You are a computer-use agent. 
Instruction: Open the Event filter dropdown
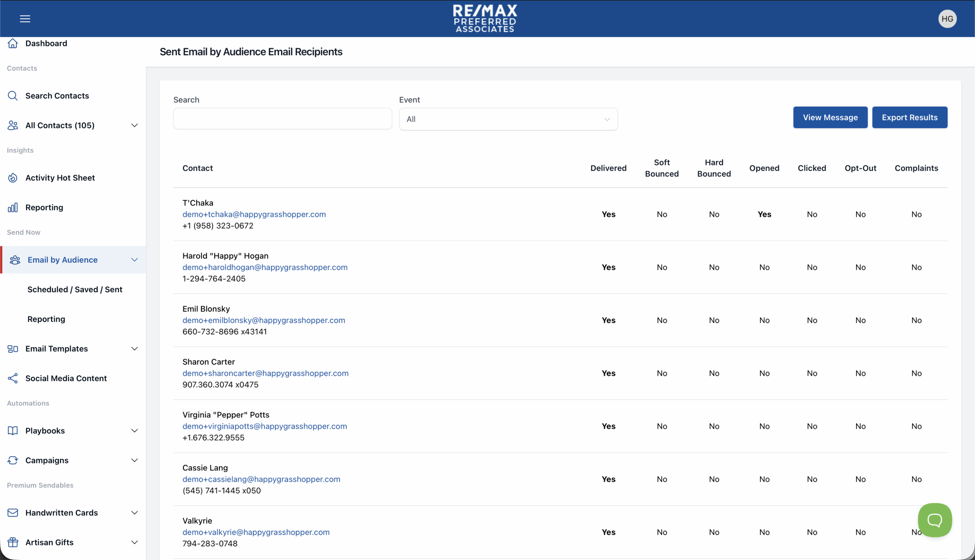click(508, 119)
